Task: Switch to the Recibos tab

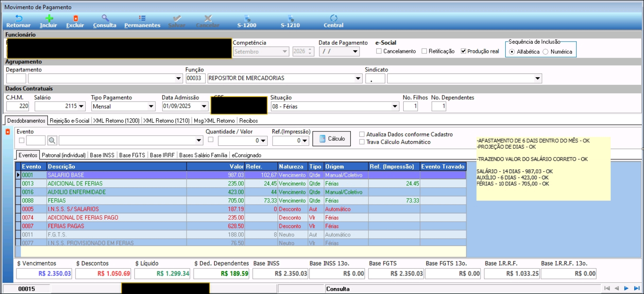Action: [x=248, y=121]
